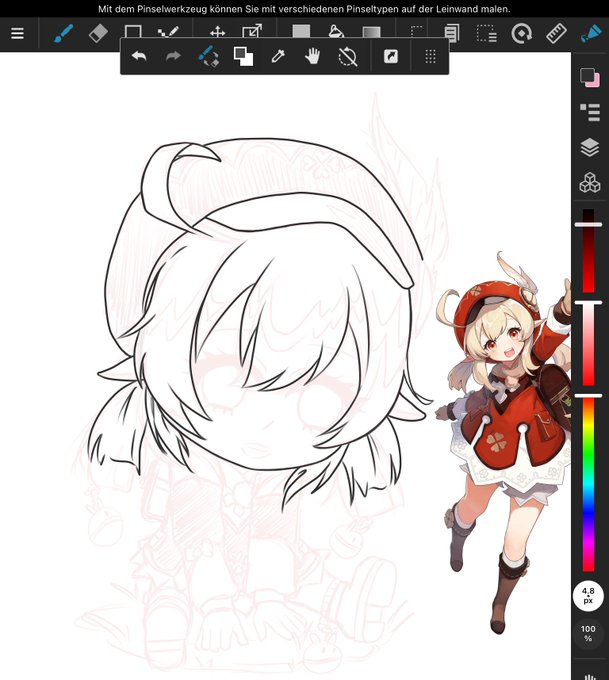Open the Ruler snap tool
This screenshot has height=680, width=609.
(x=557, y=33)
